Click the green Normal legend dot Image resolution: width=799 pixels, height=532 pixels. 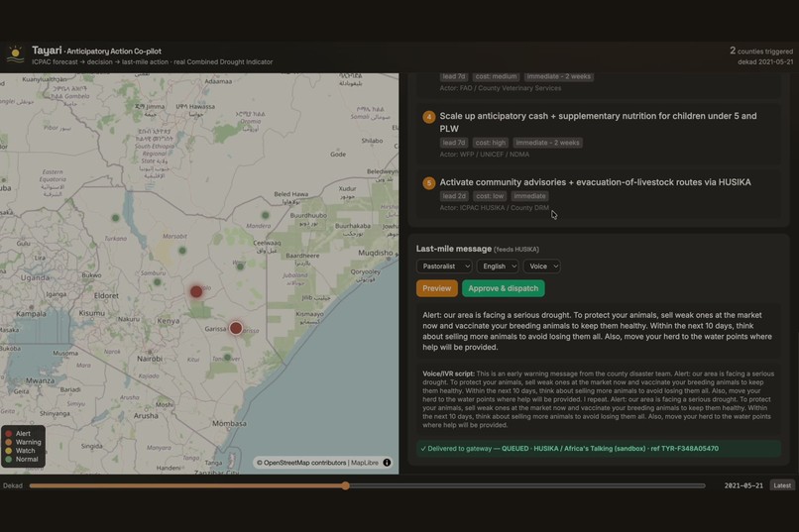pyautogui.click(x=9, y=460)
